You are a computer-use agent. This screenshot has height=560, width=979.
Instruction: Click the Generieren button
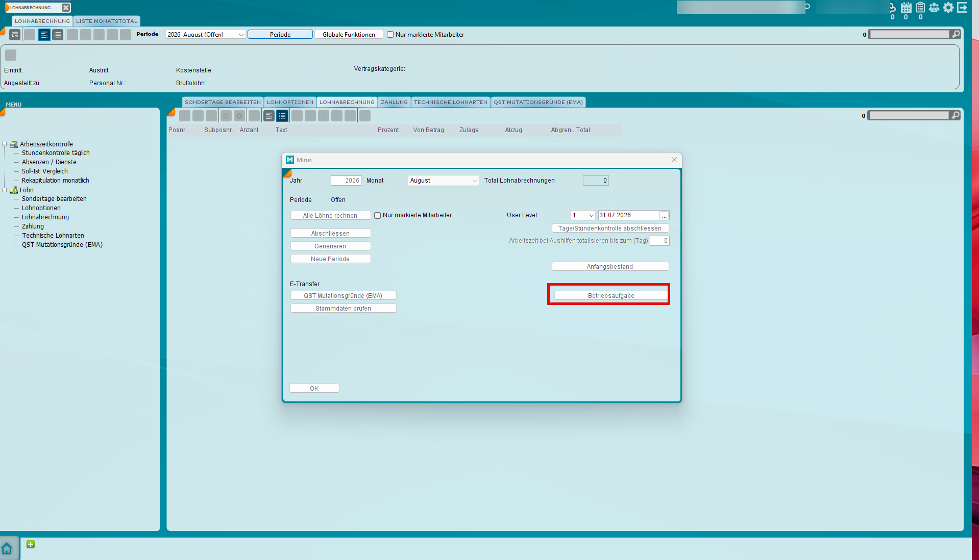(x=330, y=246)
